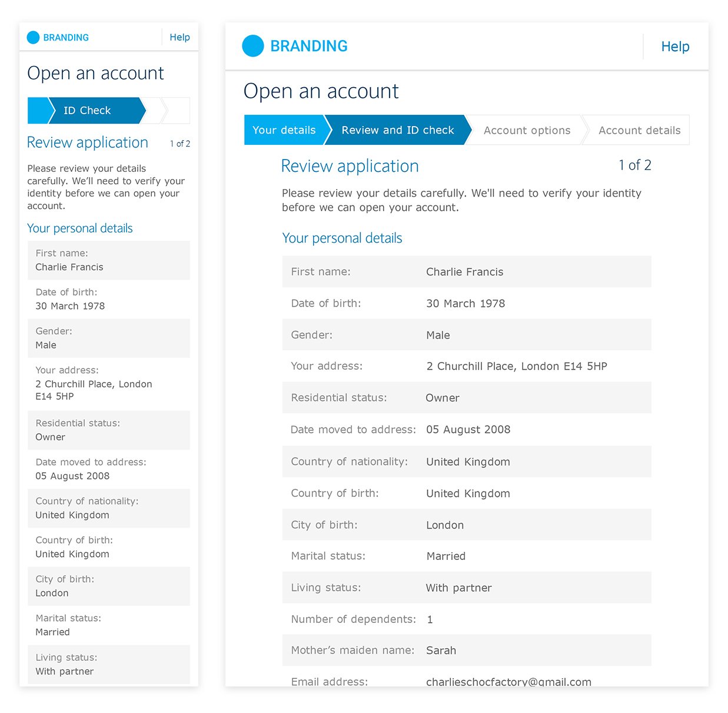Open Help in the desktop view header
Viewport: 728px width, 713px height.
pyautogui.click(x=675, y=47)
